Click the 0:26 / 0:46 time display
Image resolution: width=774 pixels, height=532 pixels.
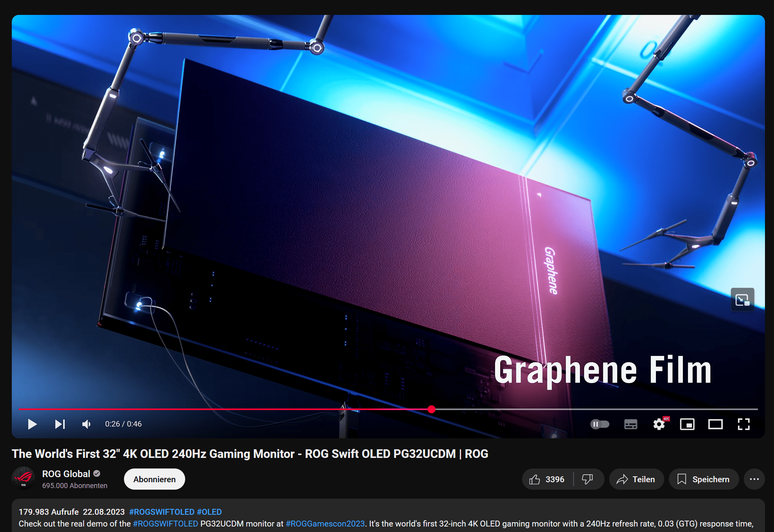[x=123, y=424]
